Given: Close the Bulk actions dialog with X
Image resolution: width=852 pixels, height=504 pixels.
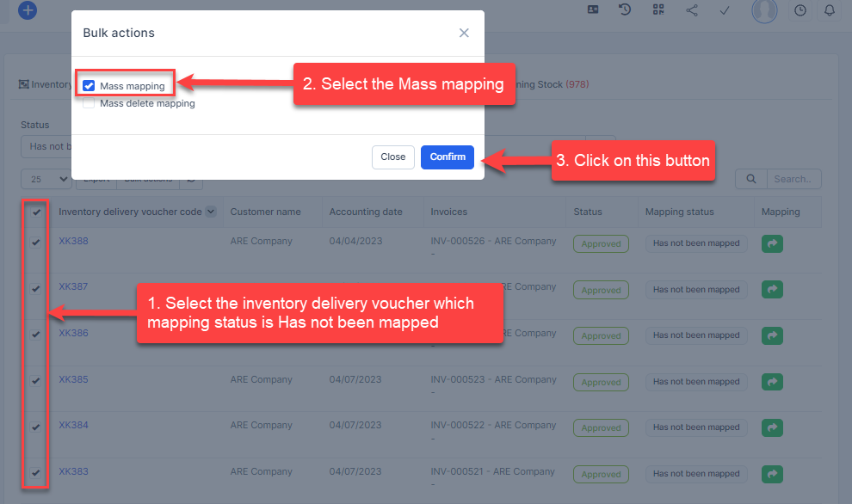Looking at the screenshot, I should [464, 33].
